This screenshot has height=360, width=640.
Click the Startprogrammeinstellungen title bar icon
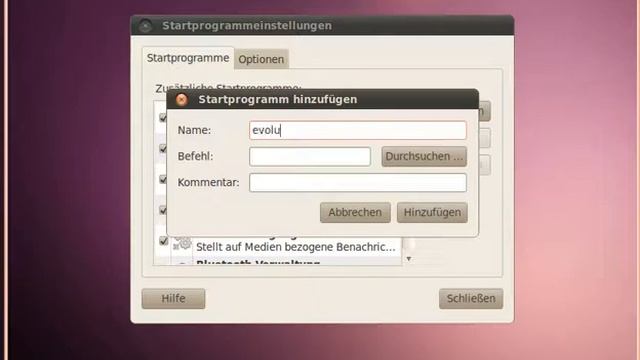pyautogui.click(x=145, y=26)
